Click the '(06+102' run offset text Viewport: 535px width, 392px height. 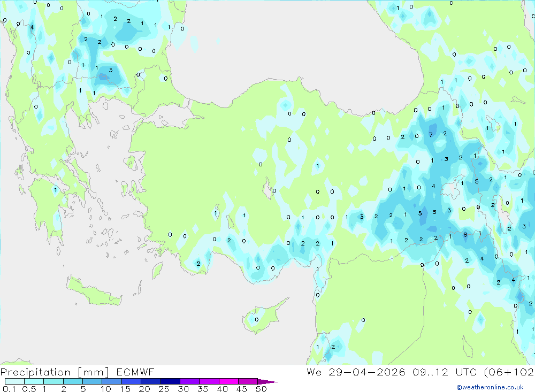pyautogui.click(x=509, y=372)
